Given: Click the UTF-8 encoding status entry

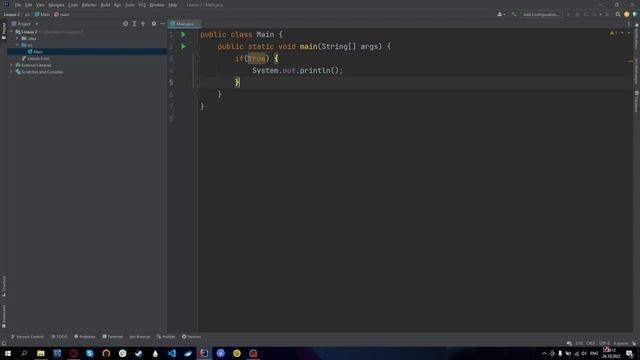Looking at the screenshot, I should click(604, 343).
